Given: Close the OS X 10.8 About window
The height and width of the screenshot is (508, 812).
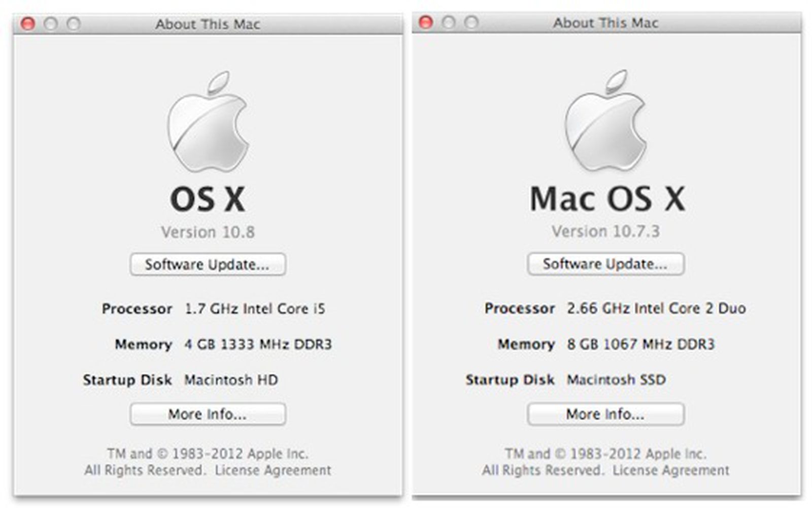Looking at the screenshot, I should pyautogui.click(x=28, y=24).
